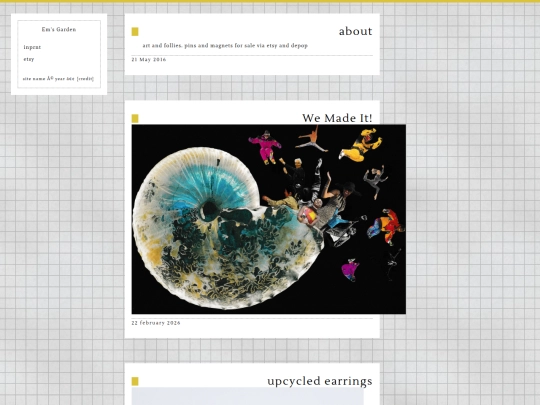Click the 'art and follies' description text
The width and height of the screenshot is (540, 405).
225,45
